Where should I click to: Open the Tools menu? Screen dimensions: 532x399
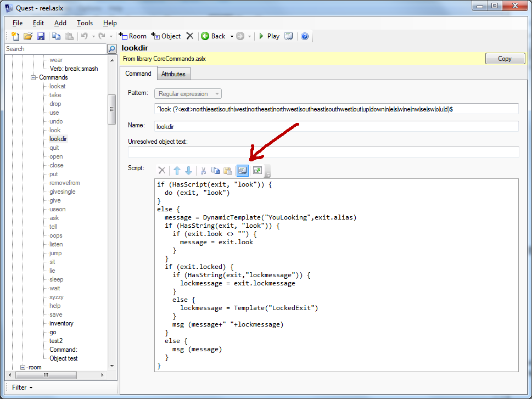pos(85,23)
